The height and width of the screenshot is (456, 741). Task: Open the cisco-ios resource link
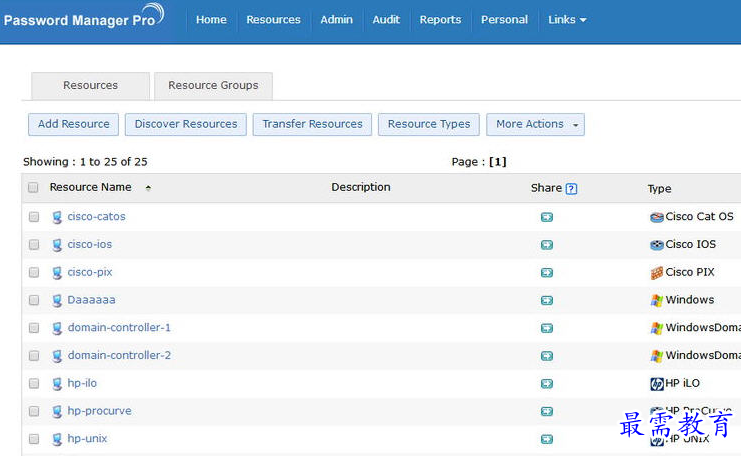pos(90,244)
